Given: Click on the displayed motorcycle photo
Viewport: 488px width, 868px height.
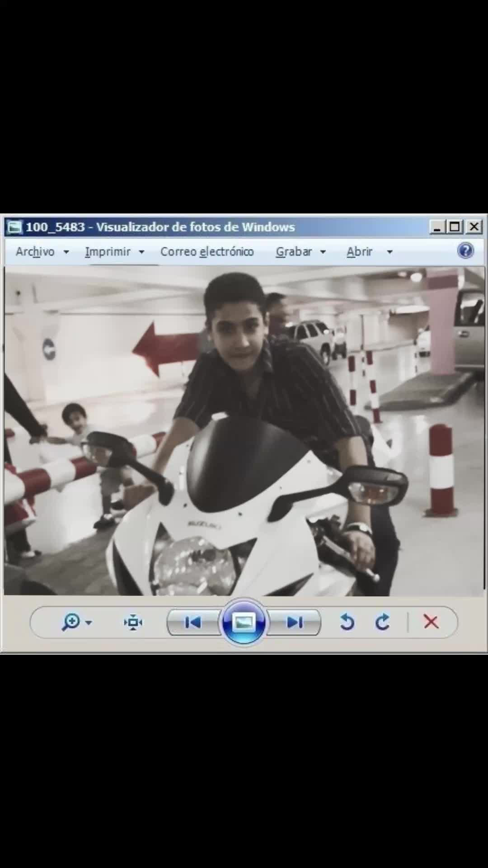Looking at the screenshot, I should coord(244,431).
